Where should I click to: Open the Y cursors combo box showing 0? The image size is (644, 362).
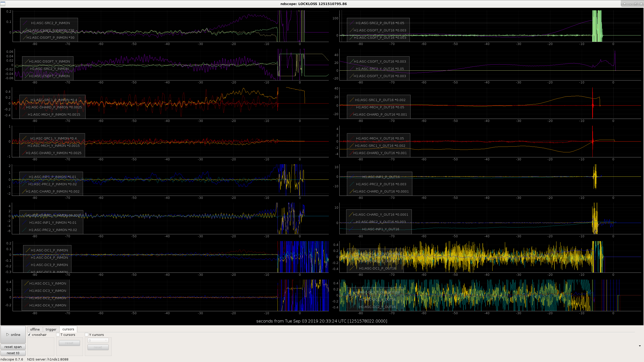(x=98, y=340)
